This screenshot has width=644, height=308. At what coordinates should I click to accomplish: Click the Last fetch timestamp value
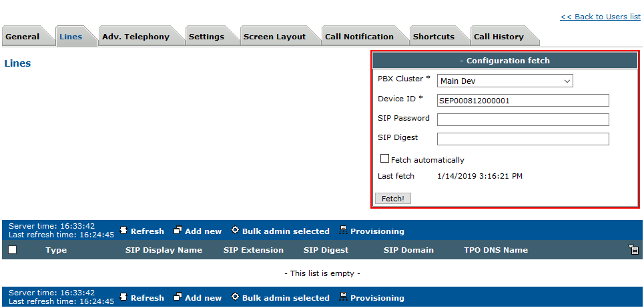[x=480, y=177]
